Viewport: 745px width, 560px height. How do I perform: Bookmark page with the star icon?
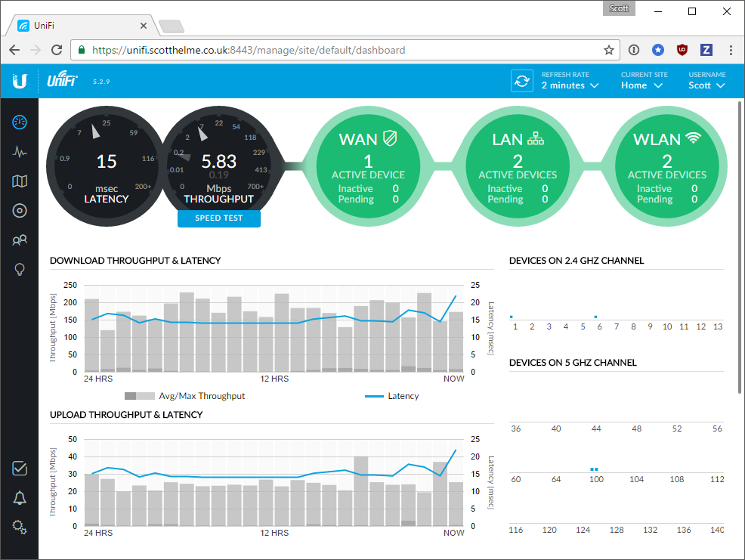pyautogui.click(x=609, y=50)
